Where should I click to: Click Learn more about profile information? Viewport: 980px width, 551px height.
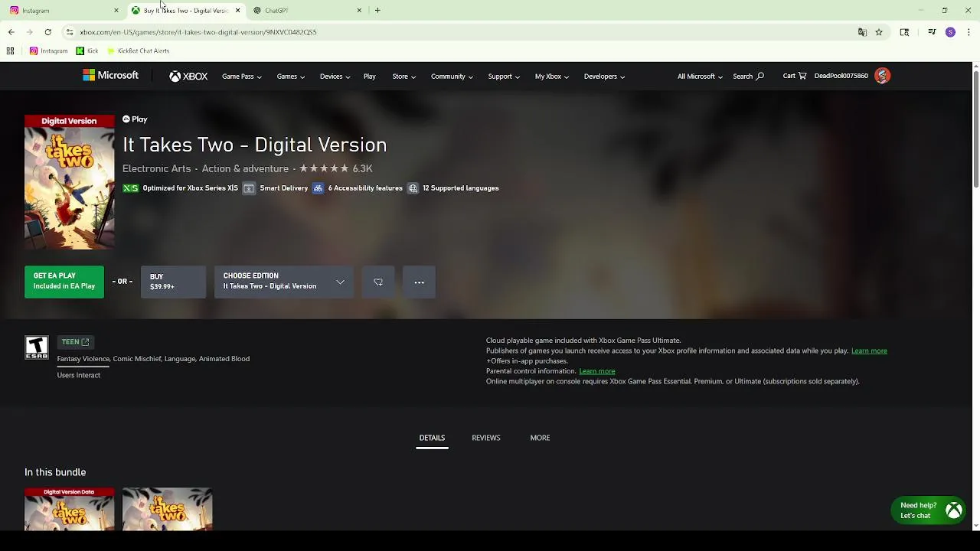pos(869,350)
